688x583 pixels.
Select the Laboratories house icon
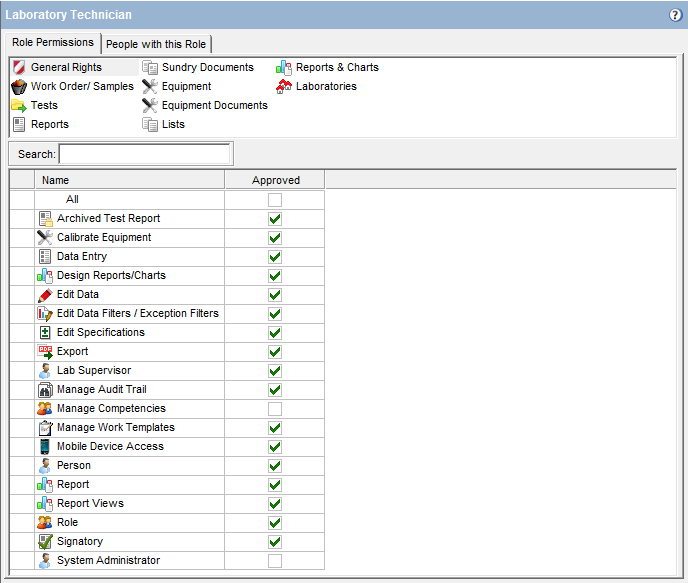tap(284, 87)
